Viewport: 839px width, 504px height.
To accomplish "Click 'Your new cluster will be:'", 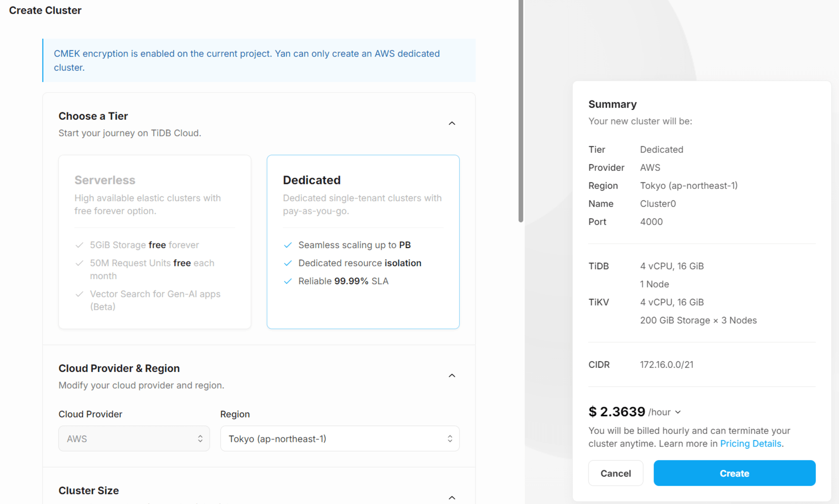I will [x=640, y=121].
